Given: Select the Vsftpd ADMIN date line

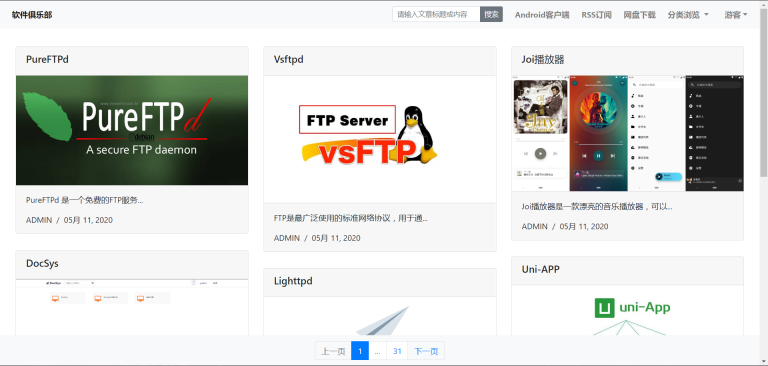Looking at the screenshot, I should (317, 238).
